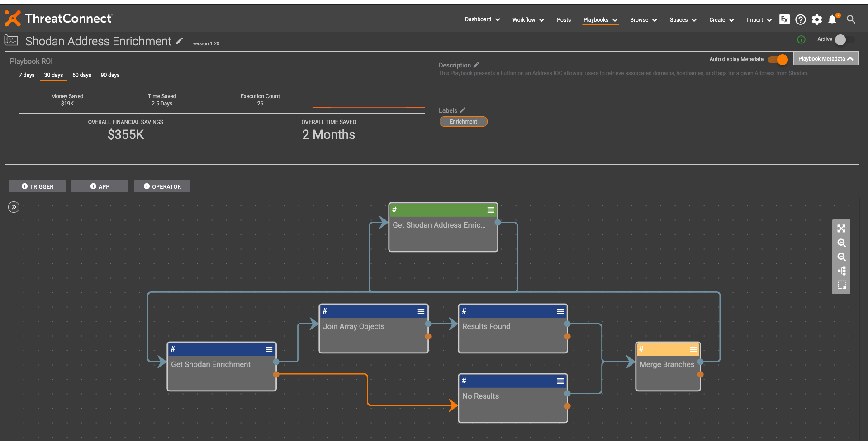Click orange fail connector of Get Shodan Enrichment
Screen dimensions: 868x448
click(276, 374)
